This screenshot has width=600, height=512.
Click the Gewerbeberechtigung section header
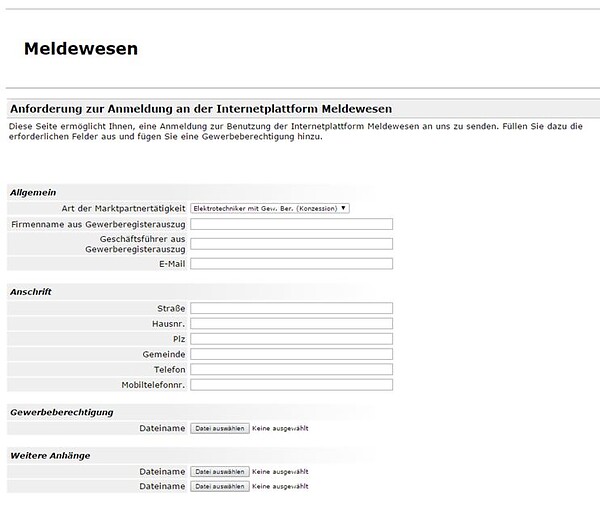pyautogui.click(x=62, y=413)
